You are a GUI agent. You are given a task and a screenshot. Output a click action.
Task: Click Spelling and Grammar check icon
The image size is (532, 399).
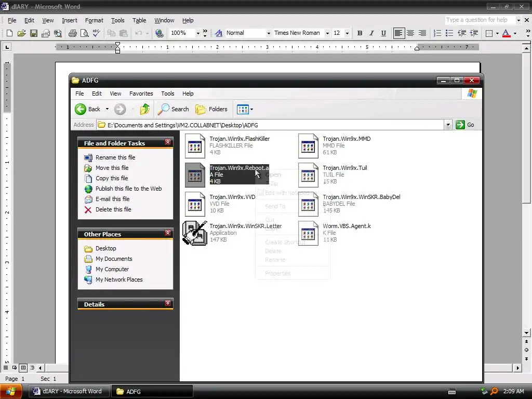[x=96, y=33]
